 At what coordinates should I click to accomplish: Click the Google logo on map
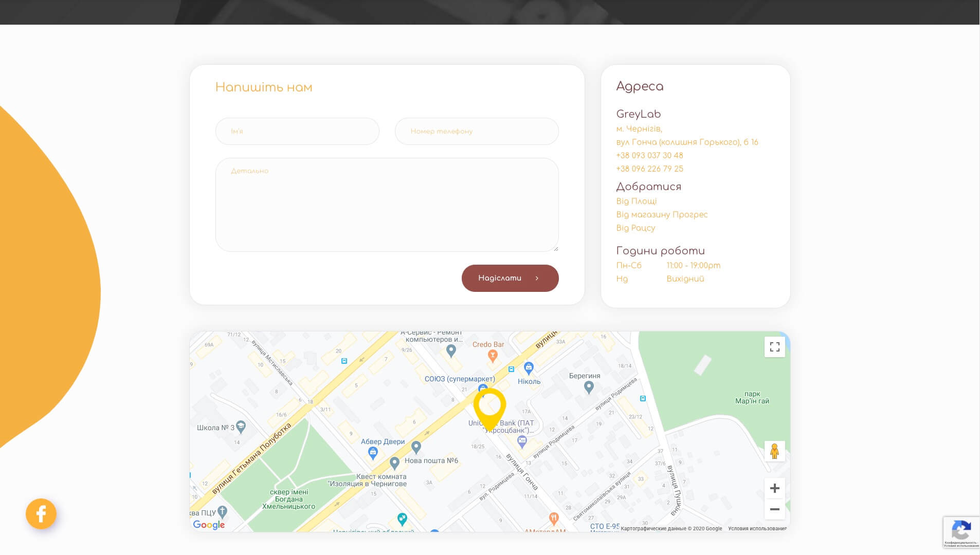pos(209,525)
